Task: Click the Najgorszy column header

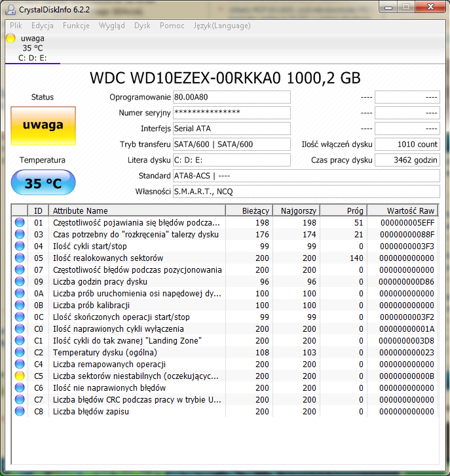Action: (297, 210)
